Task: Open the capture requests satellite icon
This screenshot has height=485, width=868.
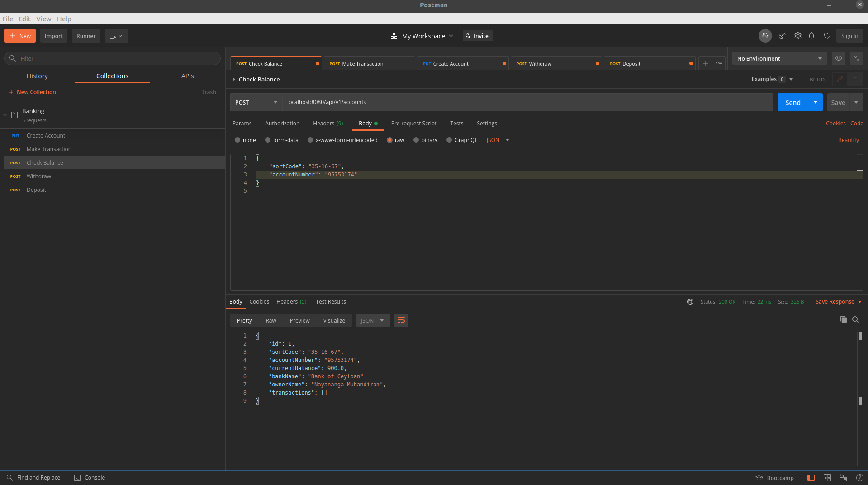Action: [782, 36]
